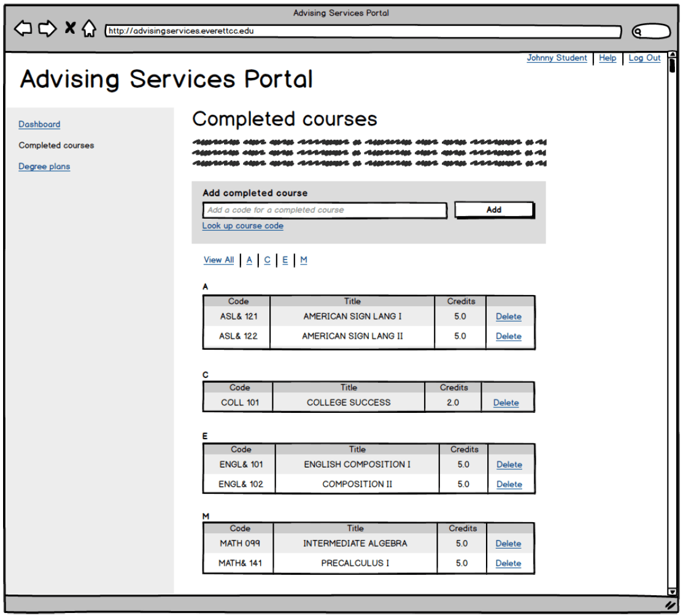Navigate to the Dashboard
683x616 pixels.
tap(39, 124)
